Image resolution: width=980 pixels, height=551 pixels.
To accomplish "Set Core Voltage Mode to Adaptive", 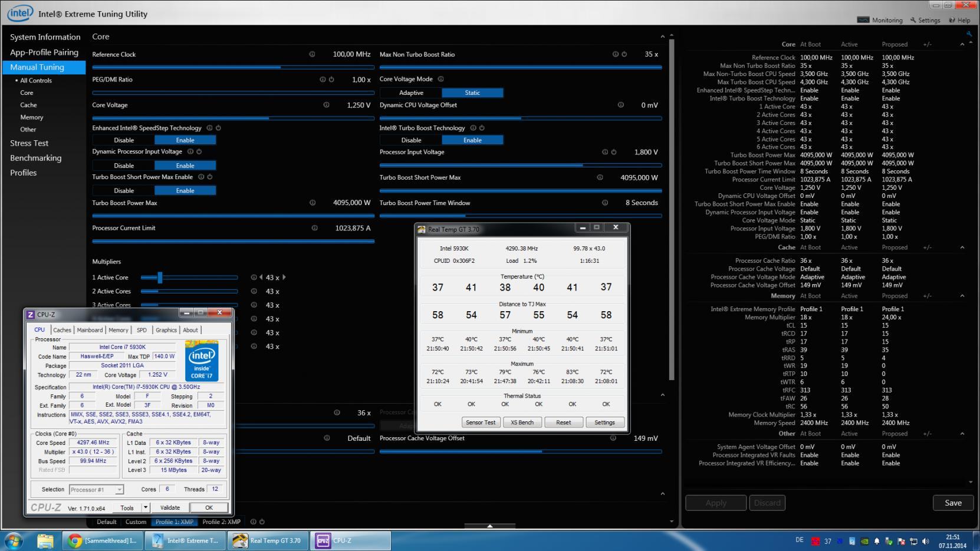I will point(411,93).
